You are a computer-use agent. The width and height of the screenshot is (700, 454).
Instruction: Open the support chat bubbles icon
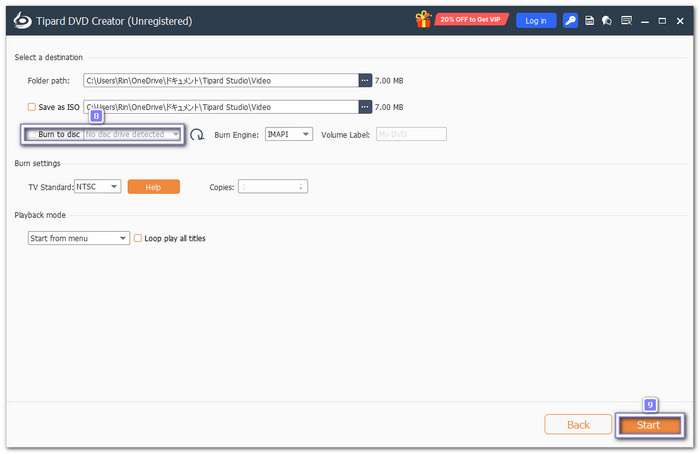607,21
